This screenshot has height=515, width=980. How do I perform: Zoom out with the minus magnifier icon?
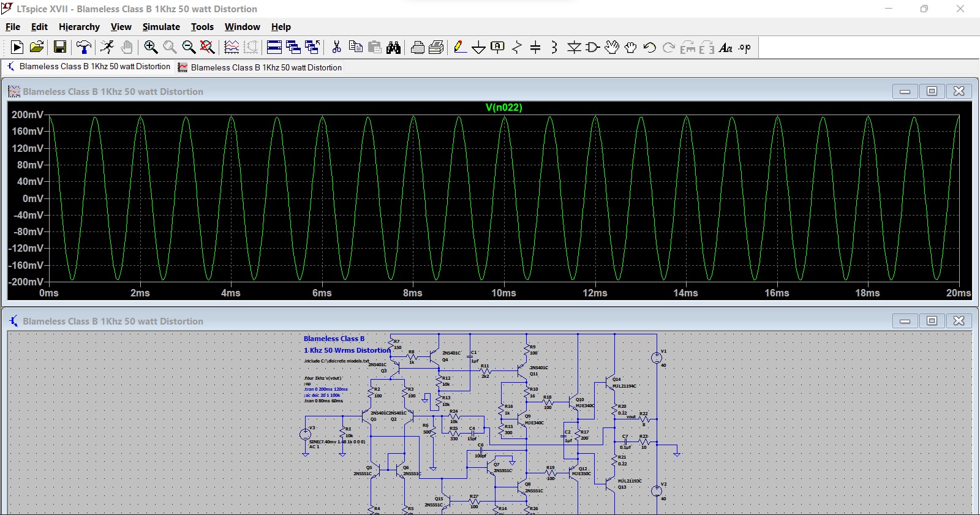click(189, 47)
